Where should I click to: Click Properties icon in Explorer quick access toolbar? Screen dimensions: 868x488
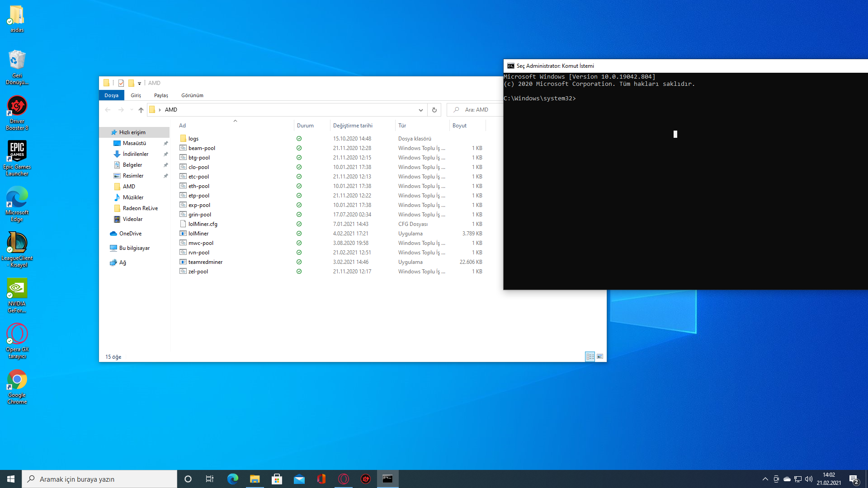[x=121, y=83]
